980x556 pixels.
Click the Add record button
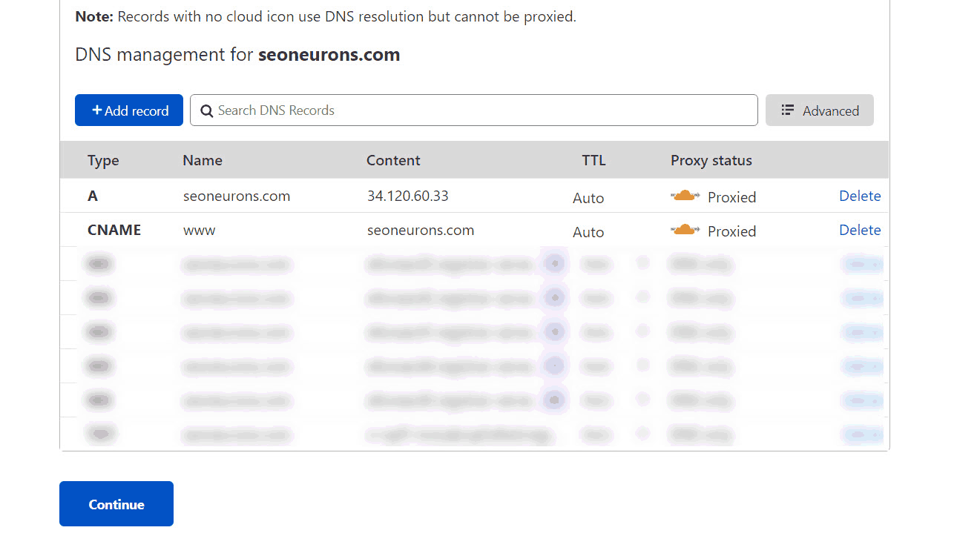[x=129, y=110]
